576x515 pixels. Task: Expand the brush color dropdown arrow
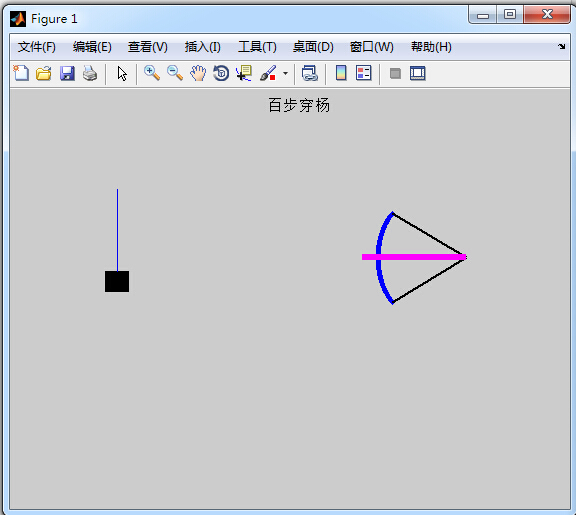pyautogui.click(x=285, y=73)
